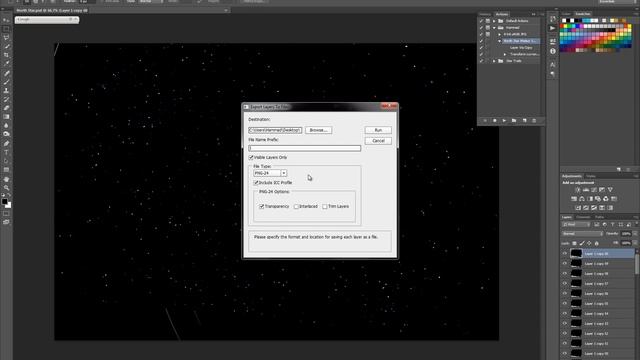Enable Trim Layers checkbox
Screen dimensions: 640x360
324,207
